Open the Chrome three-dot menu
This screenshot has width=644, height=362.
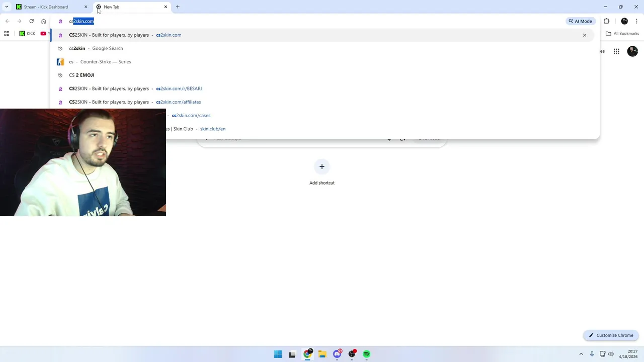[x=636, y=21]
